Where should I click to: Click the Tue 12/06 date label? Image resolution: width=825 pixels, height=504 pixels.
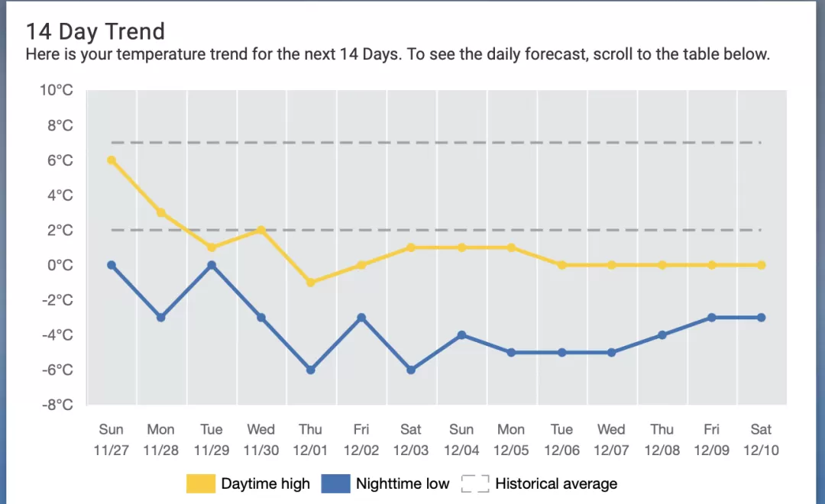pyautogui.click(x=561, y=440)
